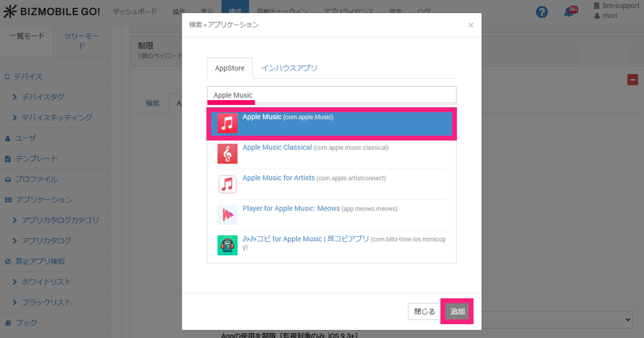Click the Meows player app icon
The image size is (644, 338).
[x=227, y=215]
